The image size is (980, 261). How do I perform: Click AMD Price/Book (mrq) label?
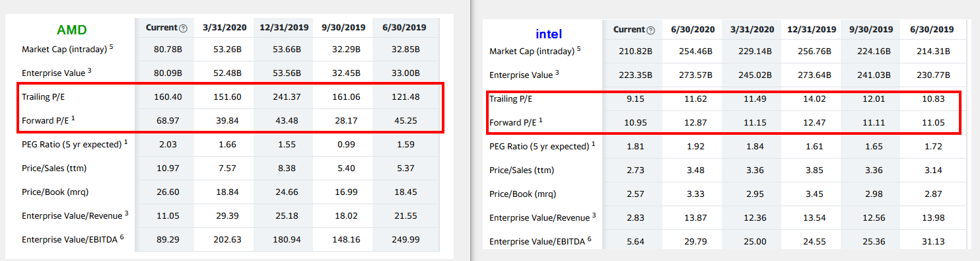tap(55, 192)
